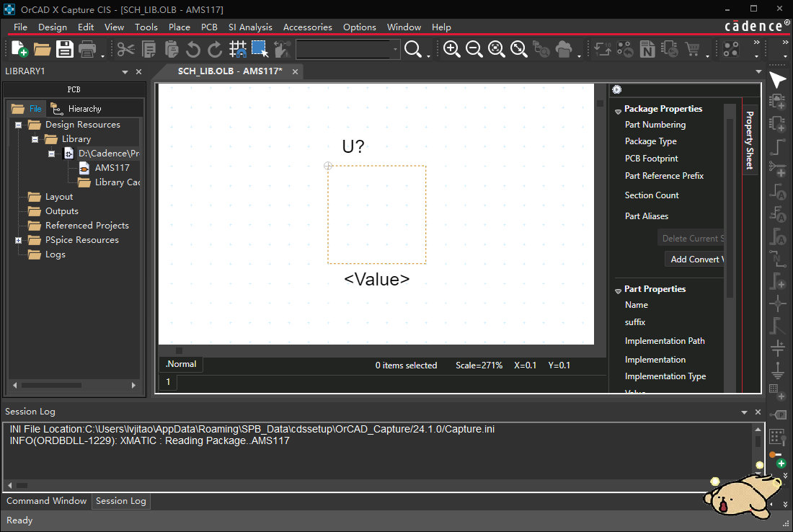This screenshot has width=793, height=532.
Task: Click the shopping cart bill of materials icon
Action: 692,49
